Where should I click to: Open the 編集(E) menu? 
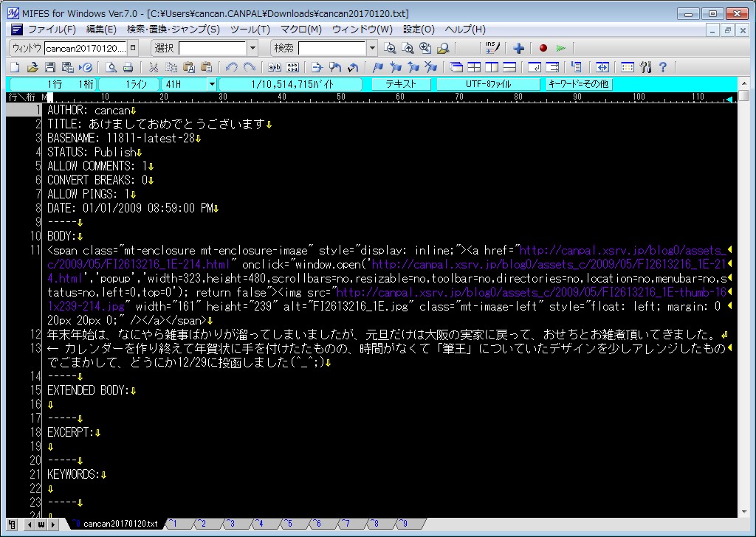point(101,30)
